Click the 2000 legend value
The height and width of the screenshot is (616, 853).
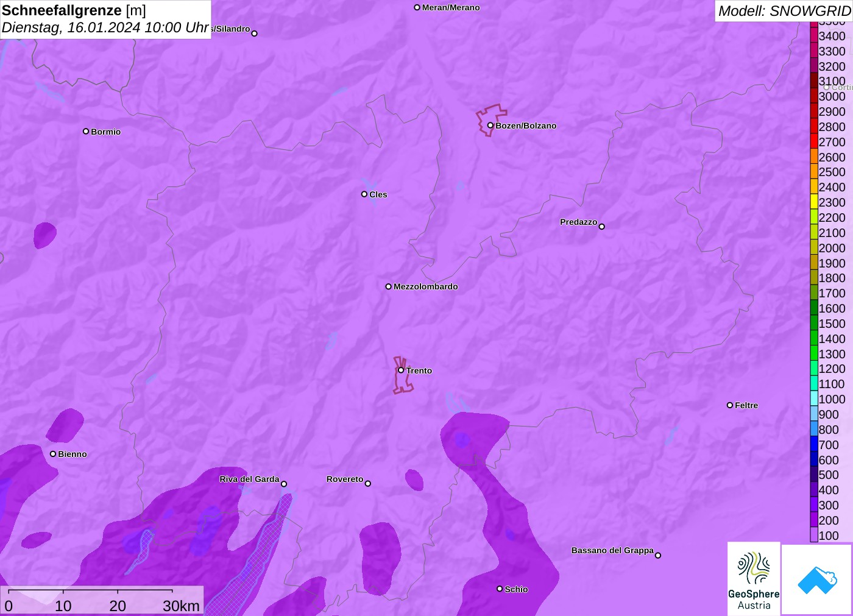tap(832, 248)
